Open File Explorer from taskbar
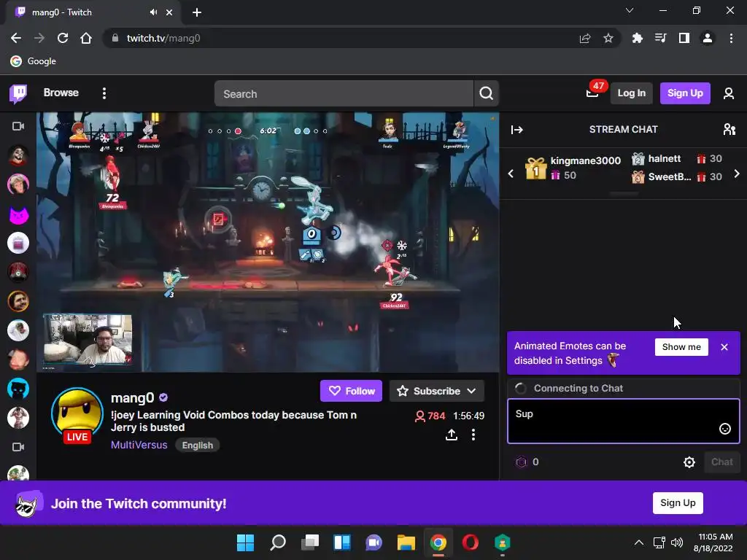747x560 pixels. (406, 542)
